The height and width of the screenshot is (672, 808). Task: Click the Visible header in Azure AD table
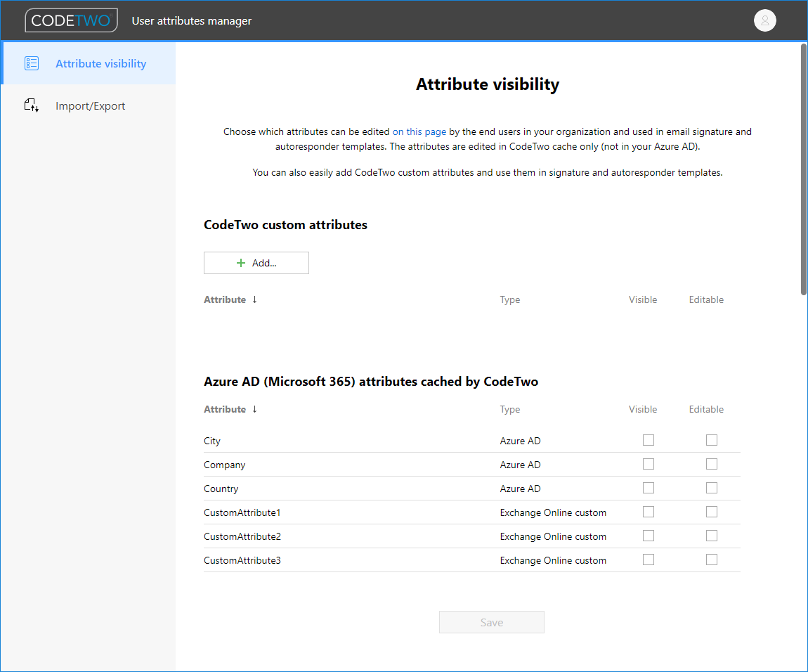(643, 409)
